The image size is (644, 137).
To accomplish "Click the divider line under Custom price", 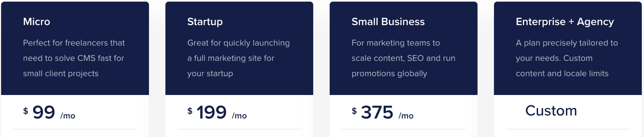I will (x=568, y=129).
